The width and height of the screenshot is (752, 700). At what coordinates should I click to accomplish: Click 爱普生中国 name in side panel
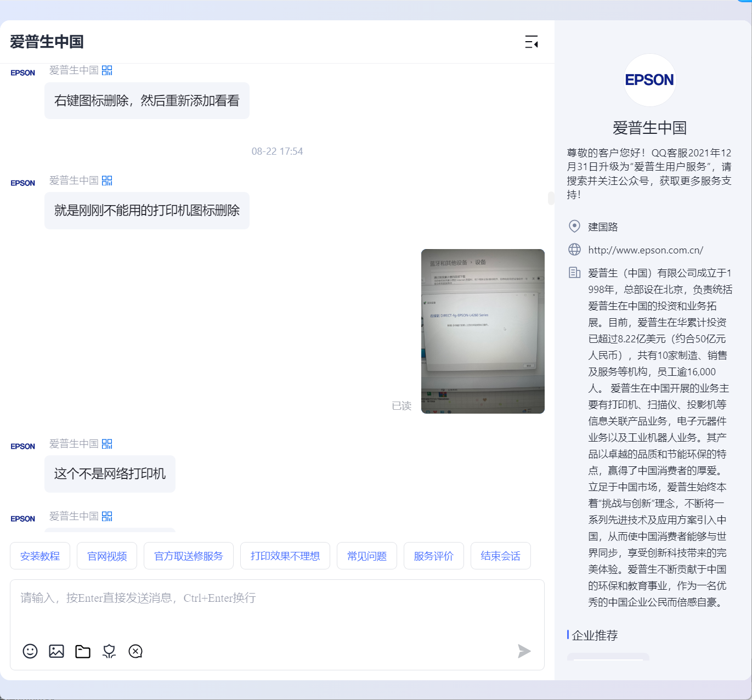(x=649, y=128)
